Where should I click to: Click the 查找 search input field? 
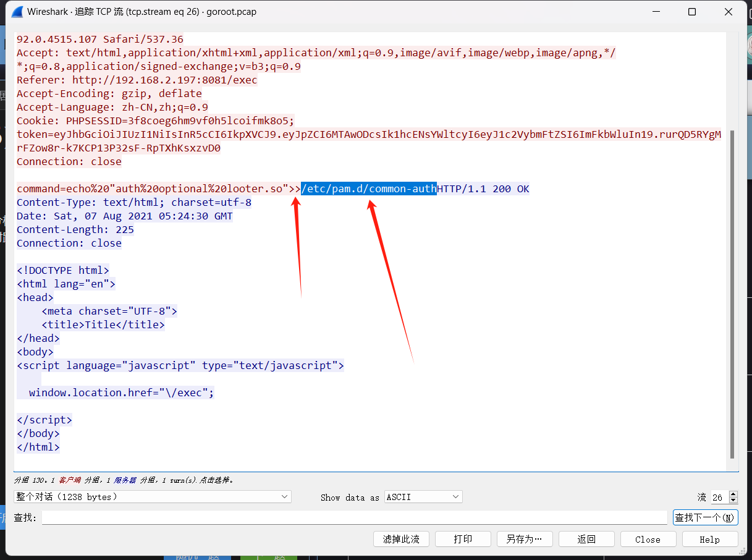355,517
